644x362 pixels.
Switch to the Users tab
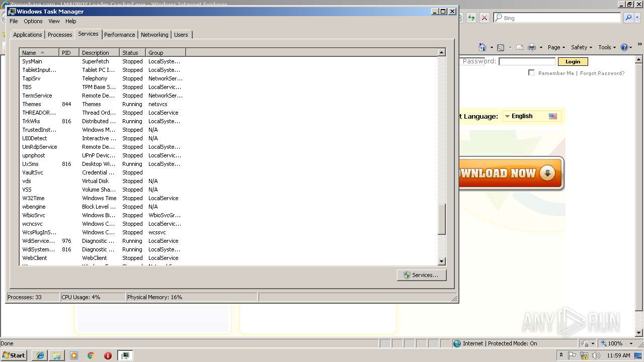pos(181,35)
